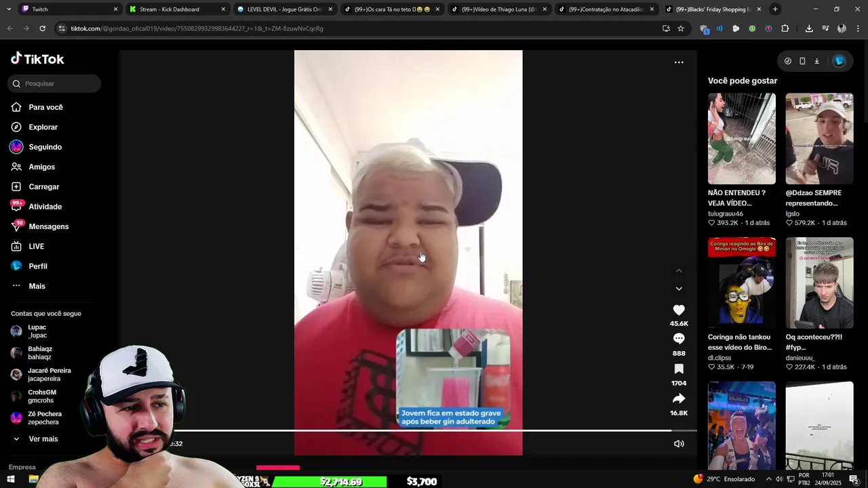Viewport: 868px width, 488px height.
Task: Toggle video volume speaker icon
Action: [679, 443]
